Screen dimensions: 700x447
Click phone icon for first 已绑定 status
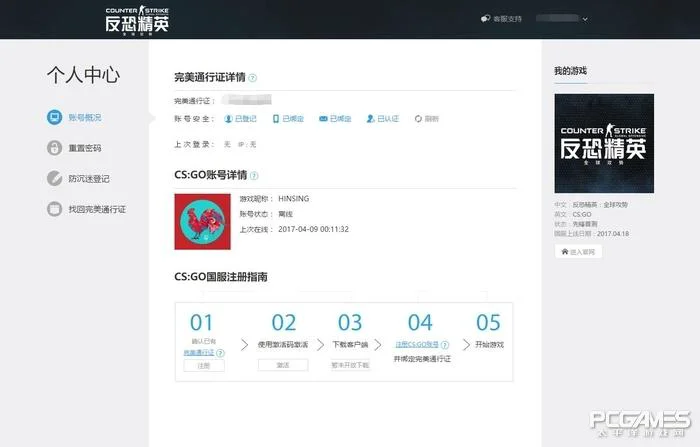pyautogui.click(x=275, y=119)
